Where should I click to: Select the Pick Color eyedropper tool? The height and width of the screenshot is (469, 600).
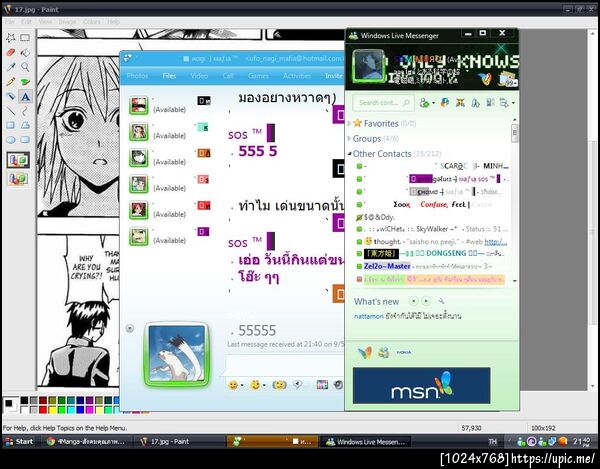coord(11,67)
